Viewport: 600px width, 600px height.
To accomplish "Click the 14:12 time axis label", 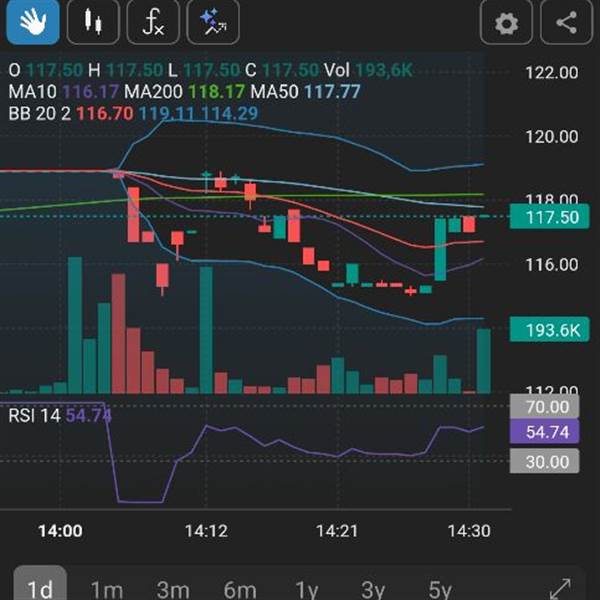I will click(x=206, y=531).
